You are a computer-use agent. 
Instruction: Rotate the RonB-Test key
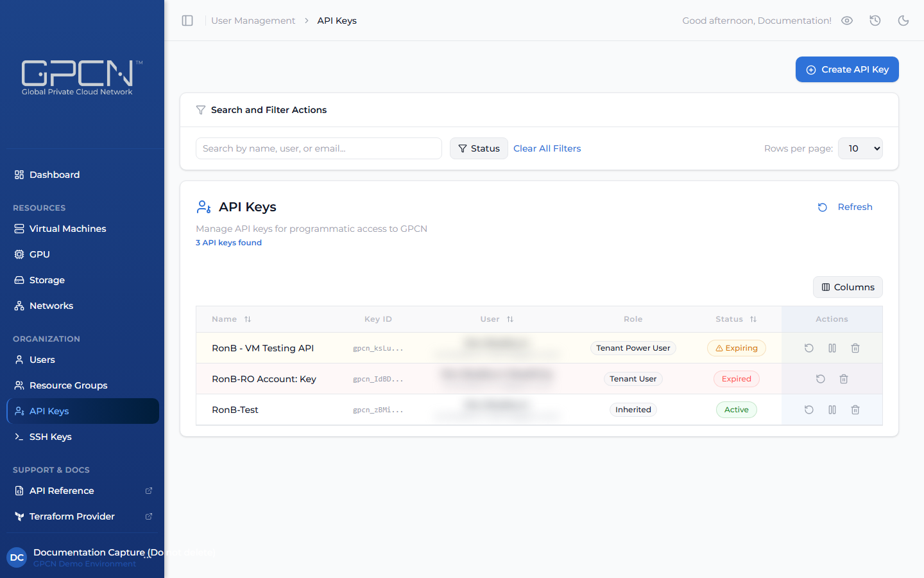pyautogui.click(x=809, y=410)
